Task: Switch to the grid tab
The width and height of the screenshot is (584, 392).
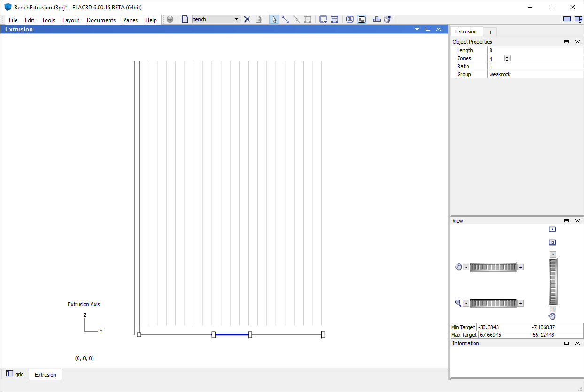Action: 15,374
